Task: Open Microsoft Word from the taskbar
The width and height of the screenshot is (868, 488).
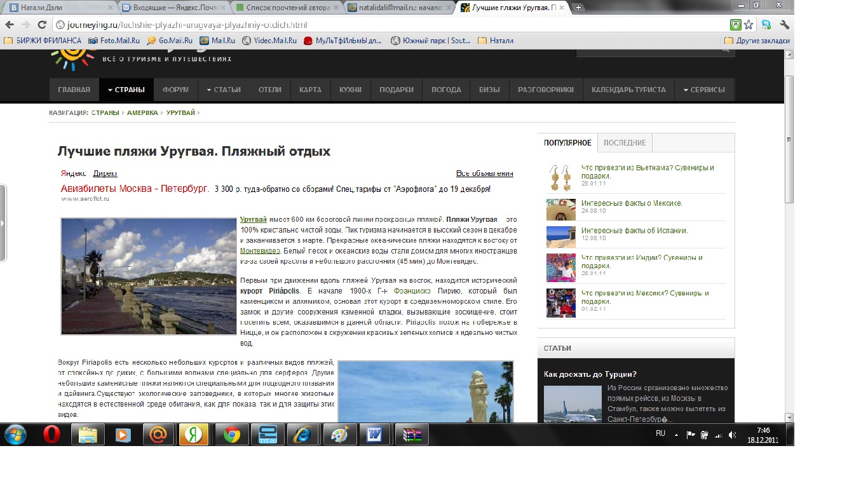Action: point(374,435)
